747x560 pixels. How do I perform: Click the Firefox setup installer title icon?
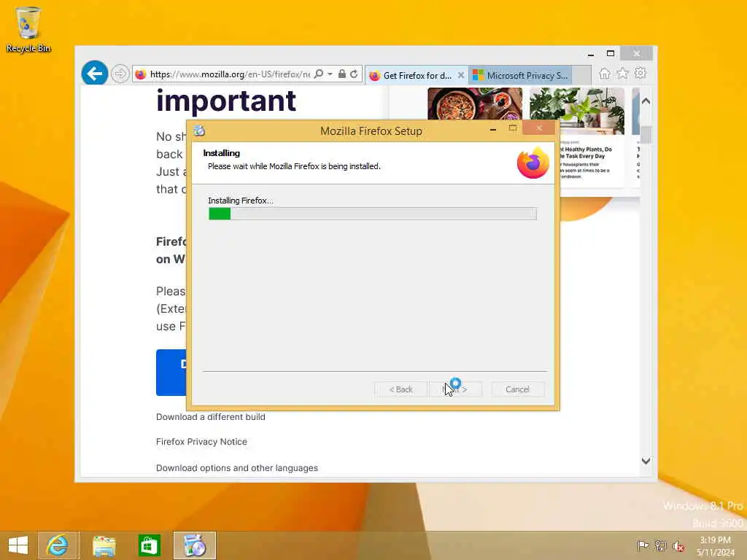[x=199, y=131]
